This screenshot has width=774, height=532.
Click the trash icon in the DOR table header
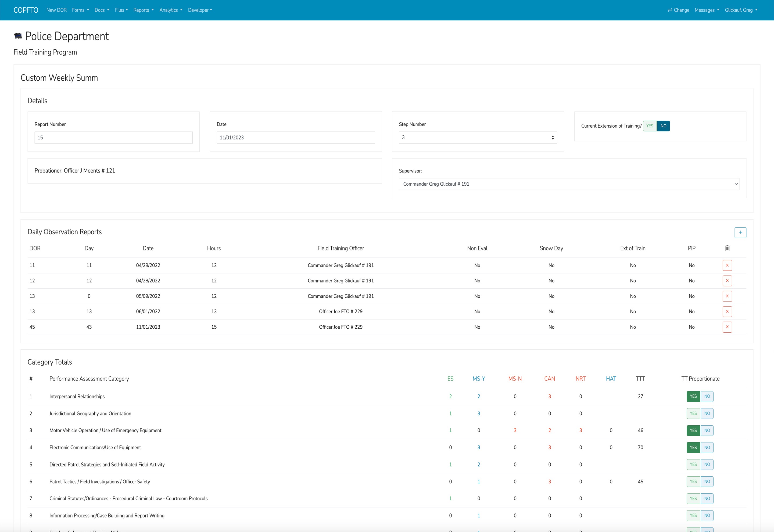point(727,248)
